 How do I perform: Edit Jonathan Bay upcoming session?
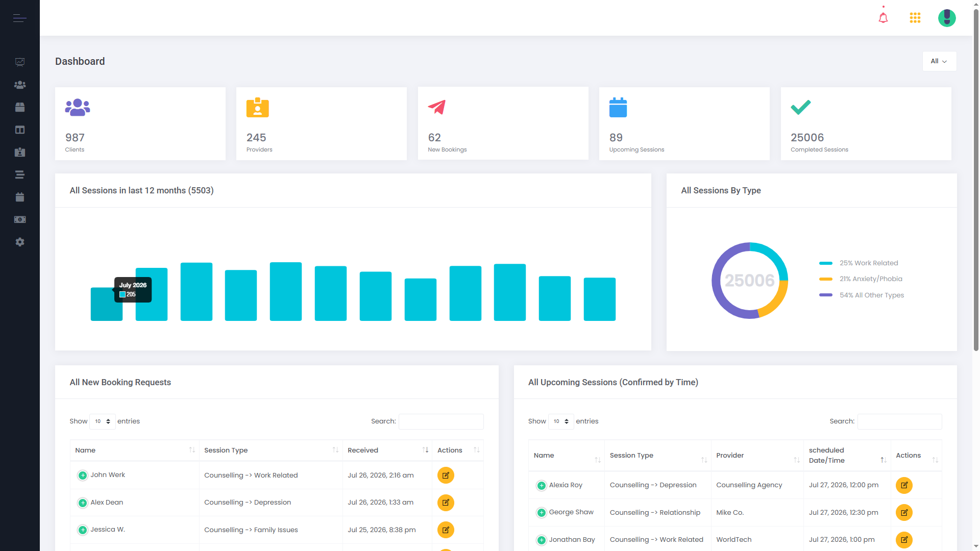[904, 540]
